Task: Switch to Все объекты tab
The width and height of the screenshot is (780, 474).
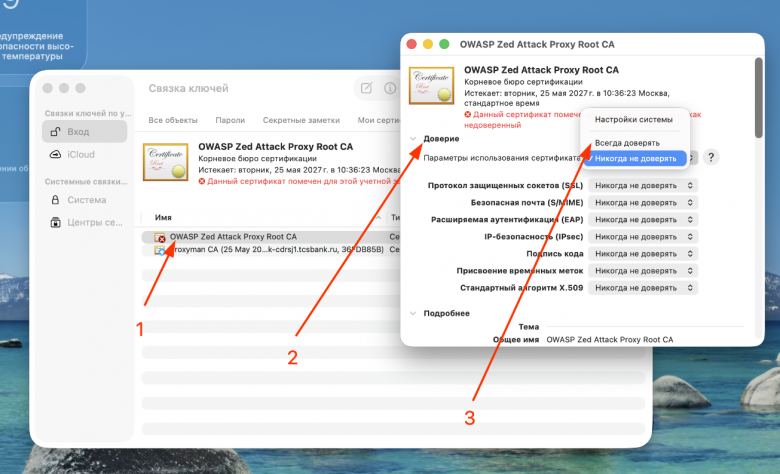Action: [x=173, y=120]
